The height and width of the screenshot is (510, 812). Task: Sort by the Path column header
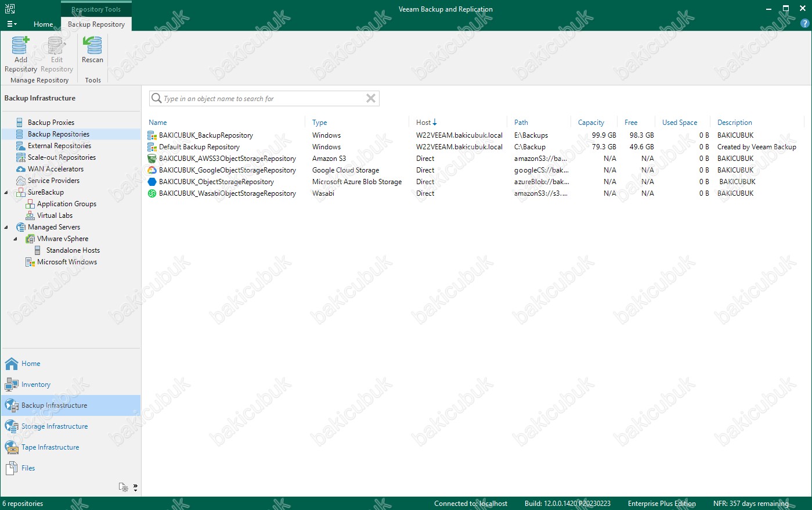(521, 123)
